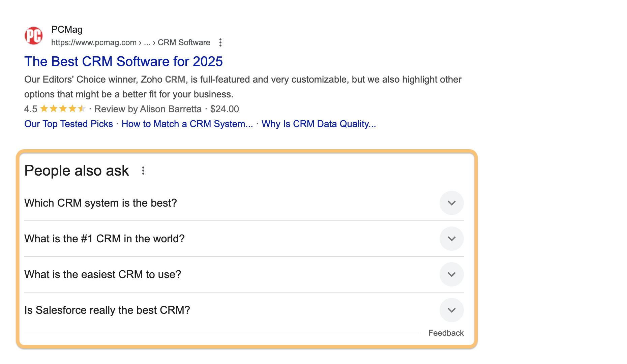
Task: Click the PCMag logo favicon
Action: click(x=34, y=36)
